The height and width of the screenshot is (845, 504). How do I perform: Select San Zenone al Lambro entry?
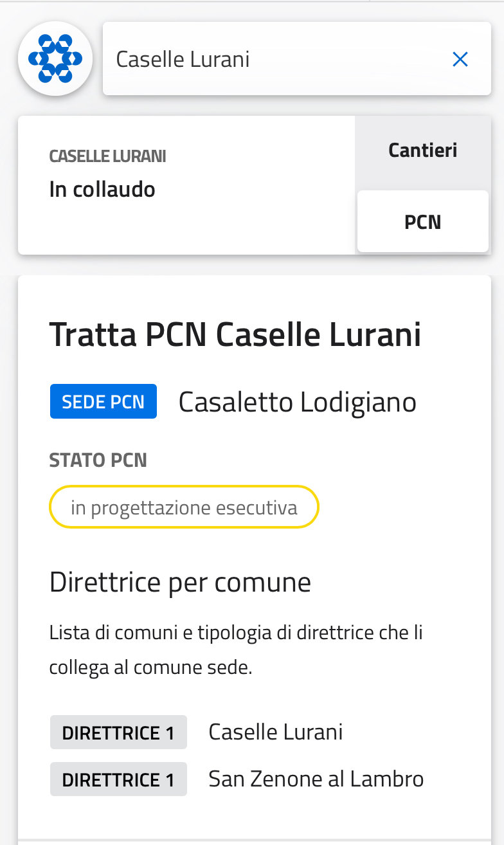316,779
